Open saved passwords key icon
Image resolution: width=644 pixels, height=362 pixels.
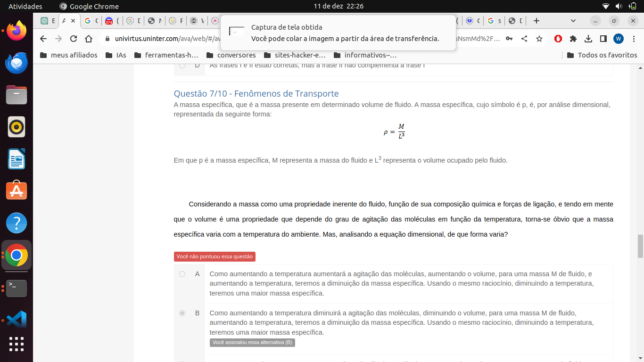(509, 39)
